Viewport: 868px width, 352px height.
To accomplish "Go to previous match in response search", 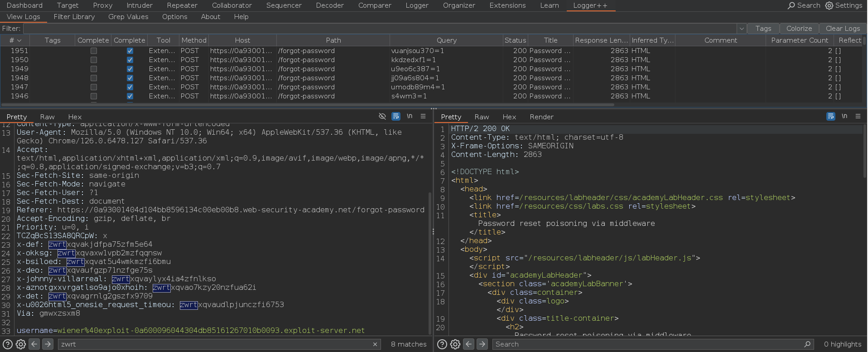I will (469, 344).
